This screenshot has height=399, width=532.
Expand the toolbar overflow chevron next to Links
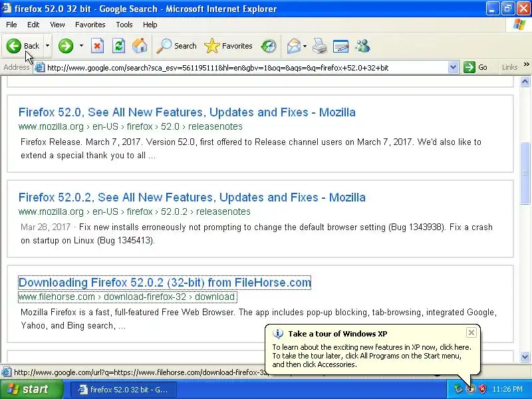[x=526, y=64]
